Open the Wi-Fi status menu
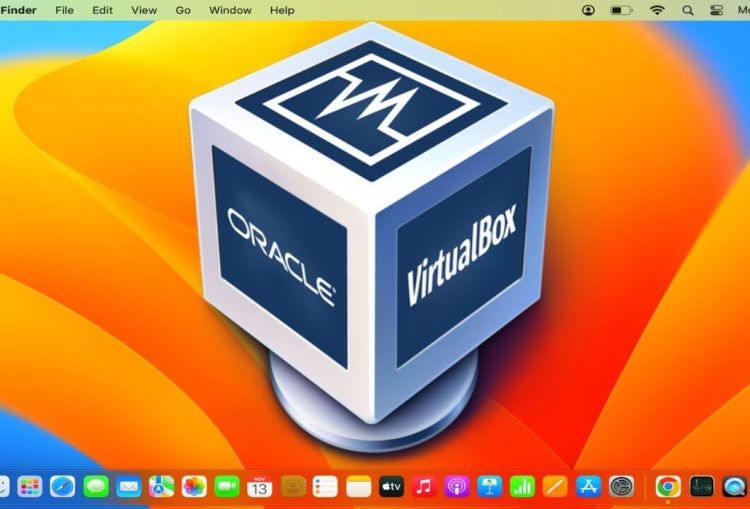This screenshot has height=509, width=750. [x=658, y=10]
